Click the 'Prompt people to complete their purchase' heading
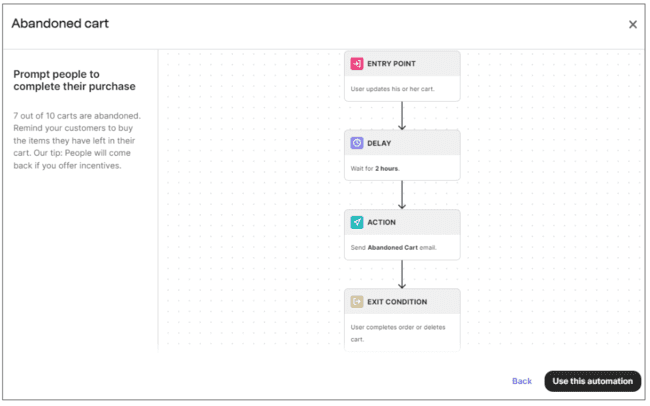The image size is (650, 406). [x=74, y=80]
